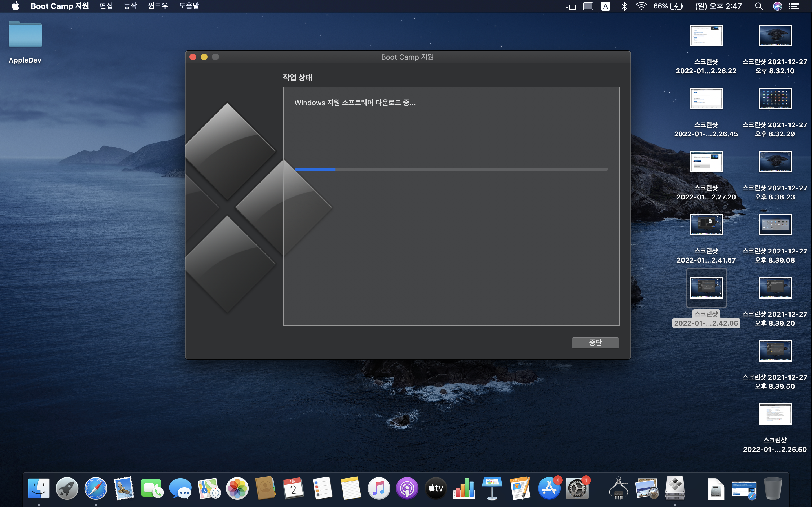Click the download progress bar
The height and width of the screenshot is (507, 812).
pos(451,169)
